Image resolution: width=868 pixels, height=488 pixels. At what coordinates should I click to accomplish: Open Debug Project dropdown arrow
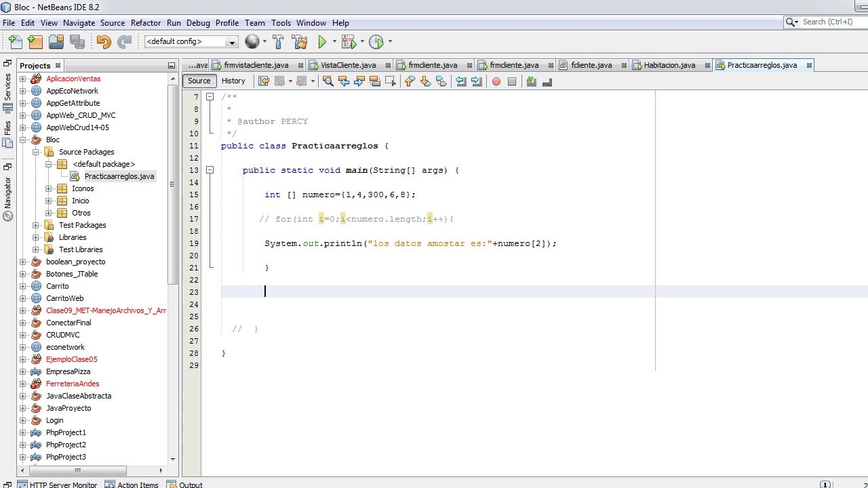tap(362, 42)
